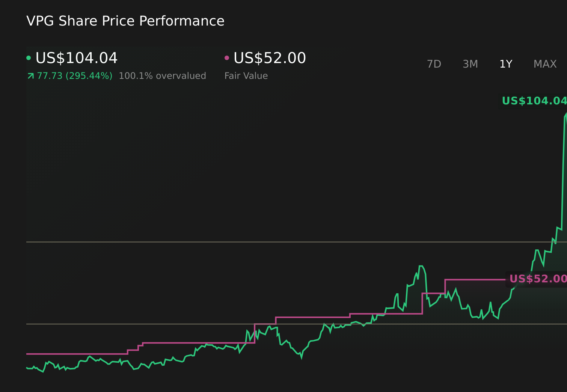Click the US$104.04 share price heading
The height and width of the screenshot is (392, 567).
[x=76, y=58]
